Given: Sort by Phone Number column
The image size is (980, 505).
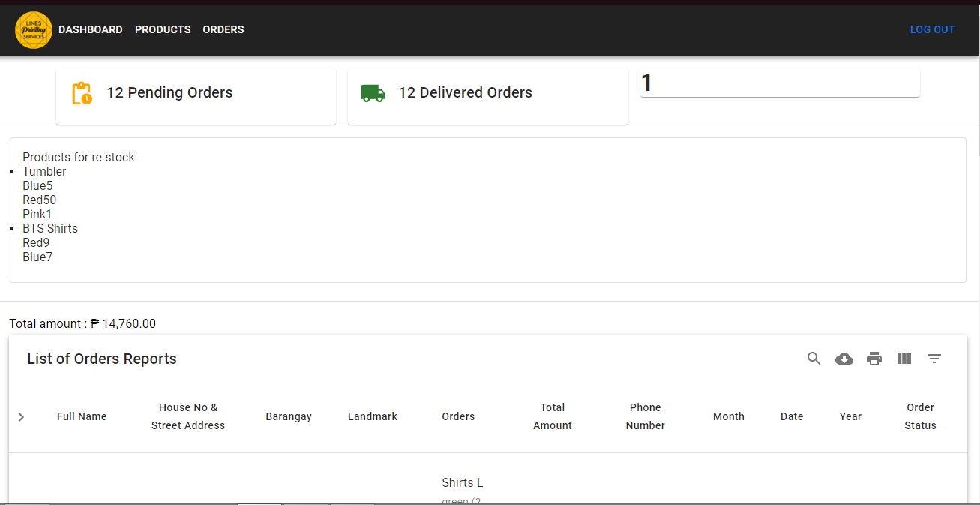Looking at the screenshot, I should point(646,416).
